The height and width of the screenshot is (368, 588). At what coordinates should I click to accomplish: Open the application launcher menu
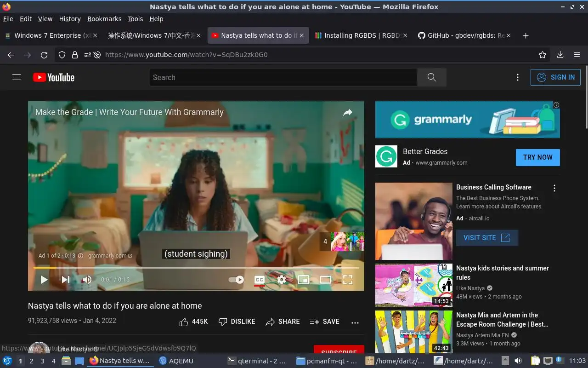(x=7, y=361)
